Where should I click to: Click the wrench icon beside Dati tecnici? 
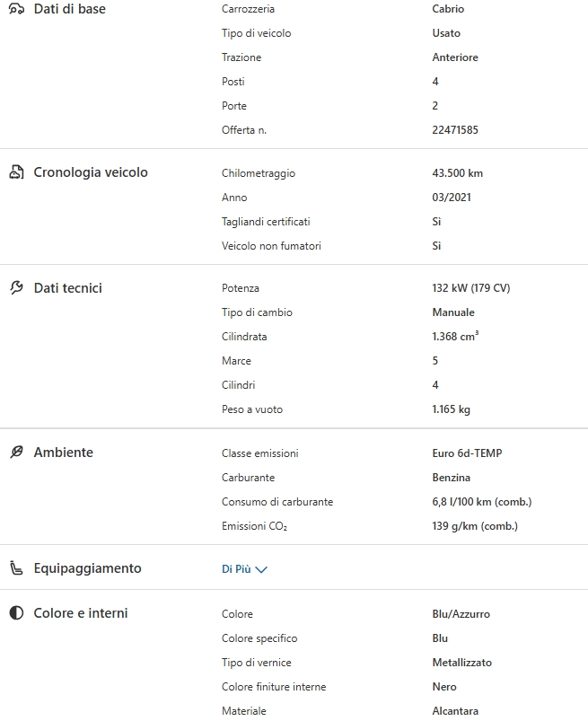click(x=16, y=288)
